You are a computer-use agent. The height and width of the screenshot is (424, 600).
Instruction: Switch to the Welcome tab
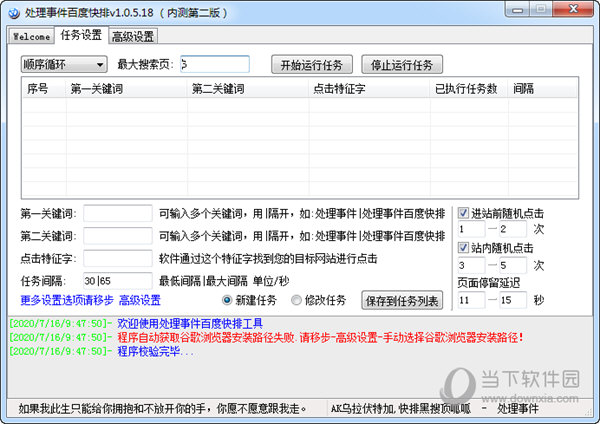tap(31, 37)
